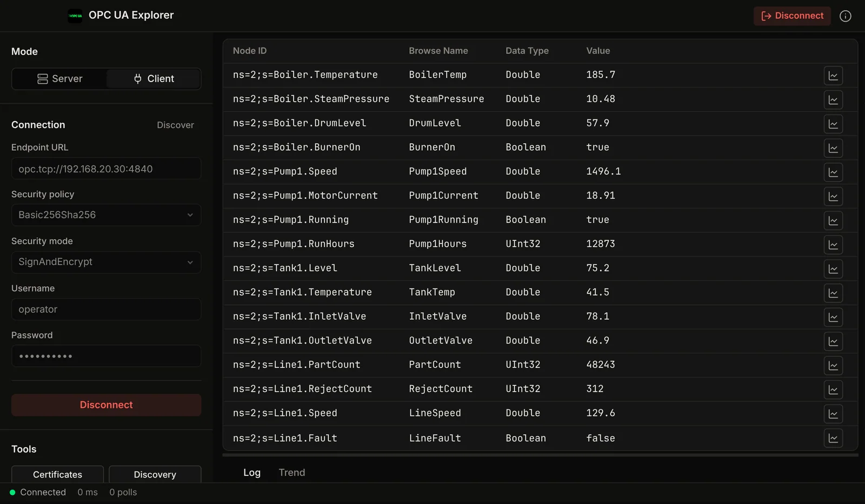Image resolution: width=865 pixels, height=504 pixels.
Task: Click trend icon in Pump1Current row
Action: (x=833, y=197)
